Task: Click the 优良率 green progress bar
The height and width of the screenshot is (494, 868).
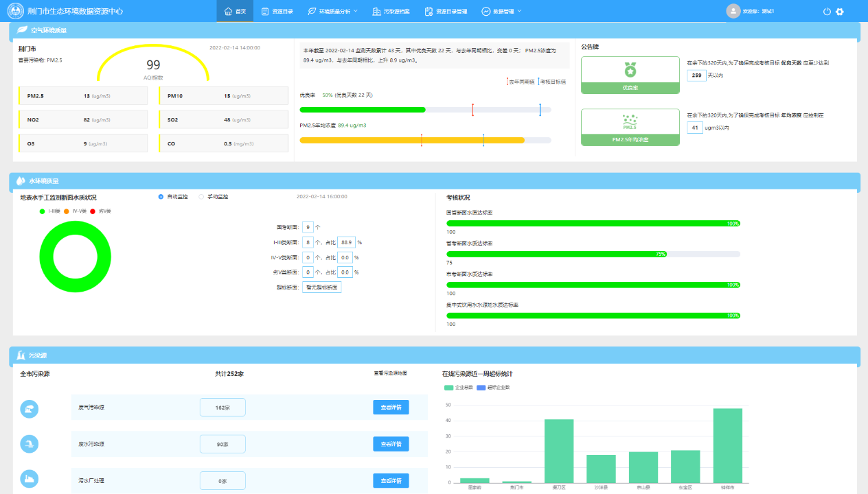Action: coord(363,110)
